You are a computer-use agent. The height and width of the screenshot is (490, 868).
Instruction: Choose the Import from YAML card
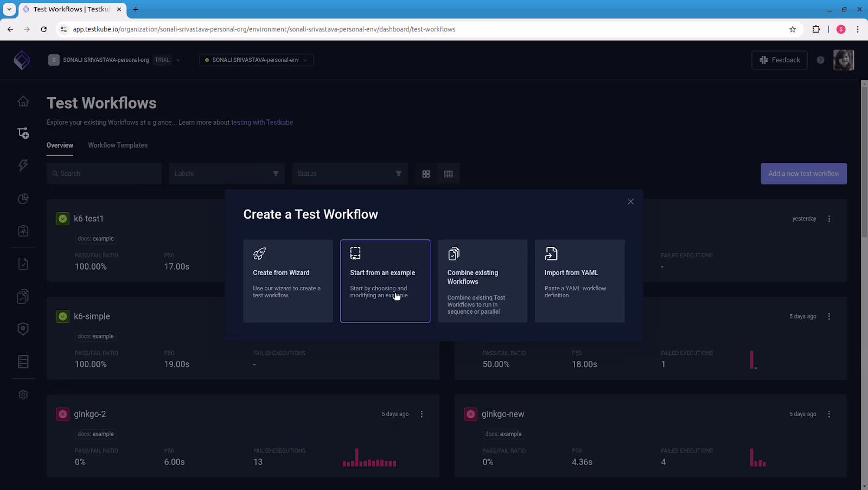click(x=579, y=281)
